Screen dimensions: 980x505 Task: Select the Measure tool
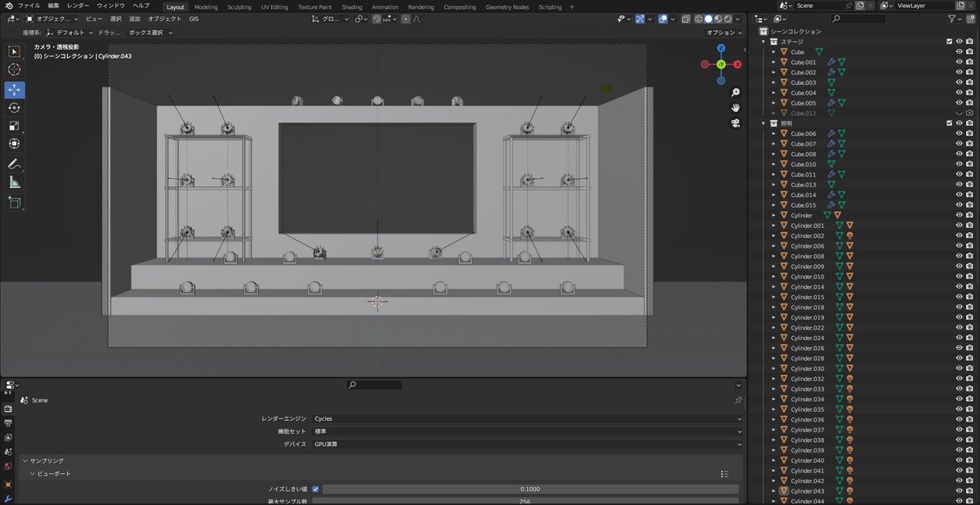click(15, 182)
